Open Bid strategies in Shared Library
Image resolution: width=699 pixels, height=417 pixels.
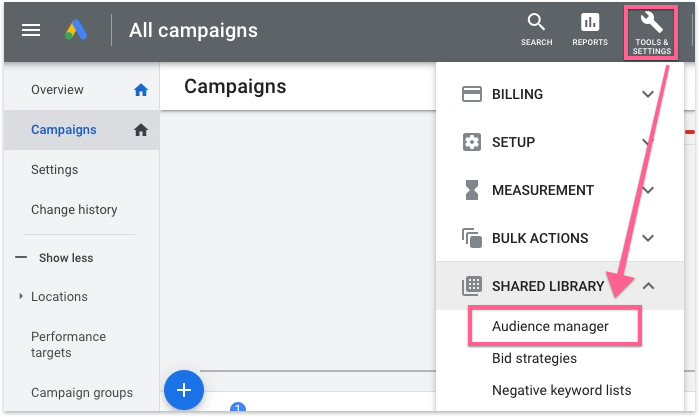point(534,358)
